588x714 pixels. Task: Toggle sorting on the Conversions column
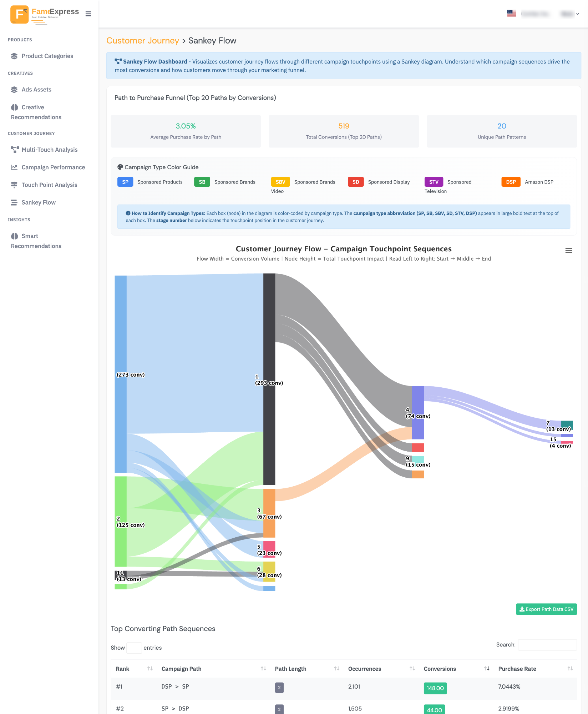(x=486, y=669)
